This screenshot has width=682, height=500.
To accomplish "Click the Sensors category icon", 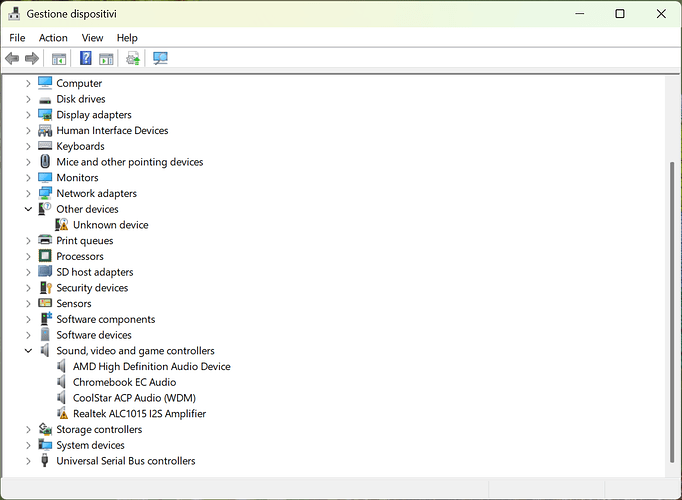I will pyautogui.click(x=45, y=303).
